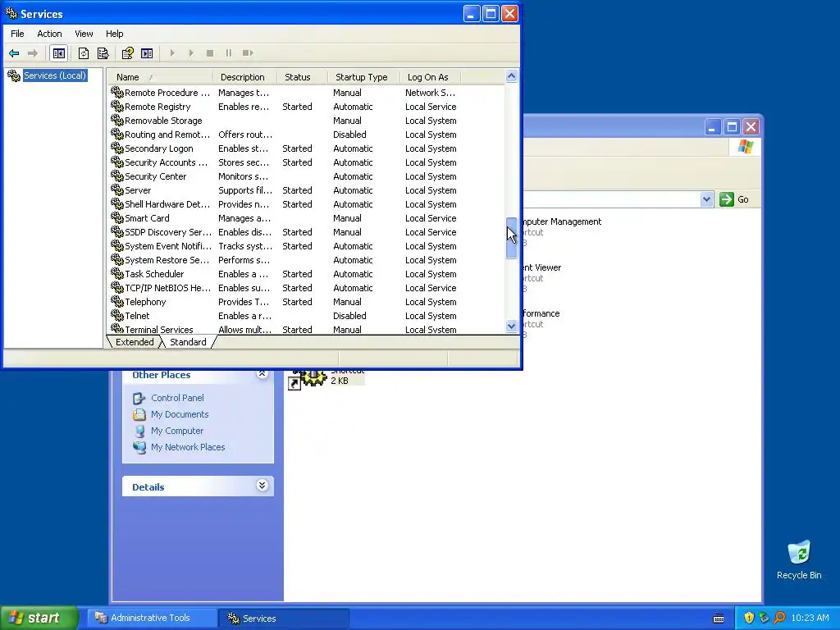Open My Documents link in Other Places

click(x=180, y=414)
